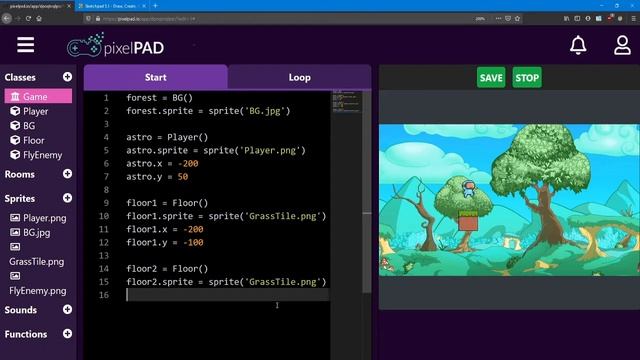Viewport: 640px width, 360px height.
Task: Click the pixelPAD logo
Action: coord(116,46)
